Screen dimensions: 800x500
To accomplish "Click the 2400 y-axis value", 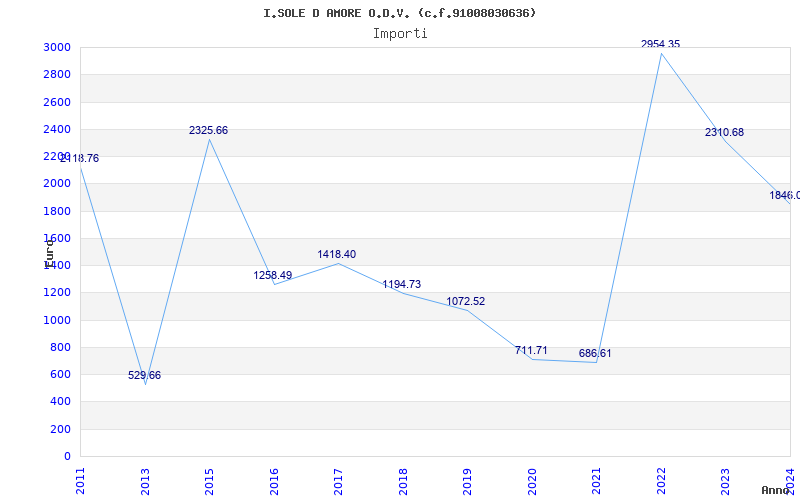I will pos(58,129).
